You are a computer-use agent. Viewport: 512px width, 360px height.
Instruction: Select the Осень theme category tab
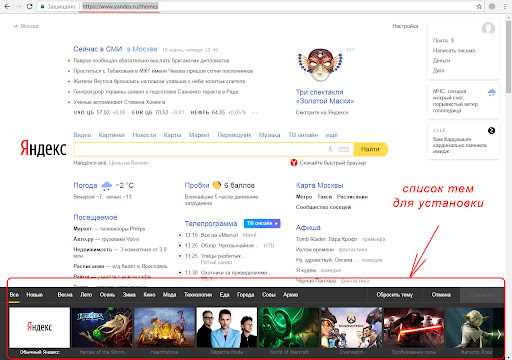point(107,295)
